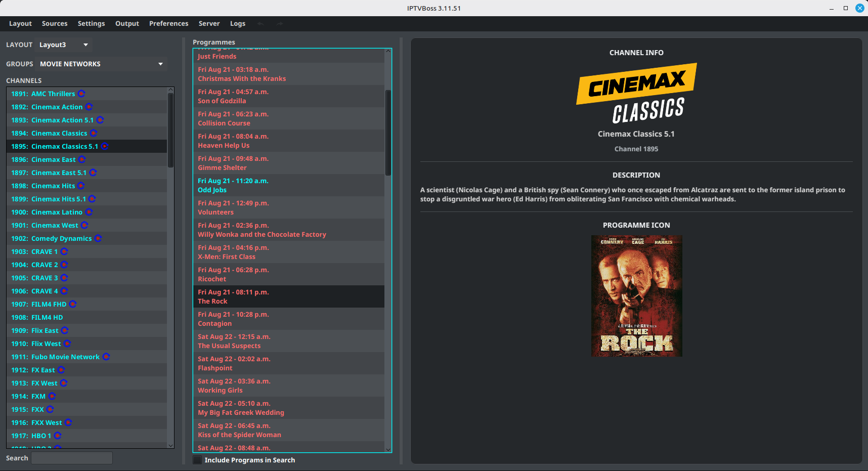Select channel 1915: FXX

[x=86, y=409]
